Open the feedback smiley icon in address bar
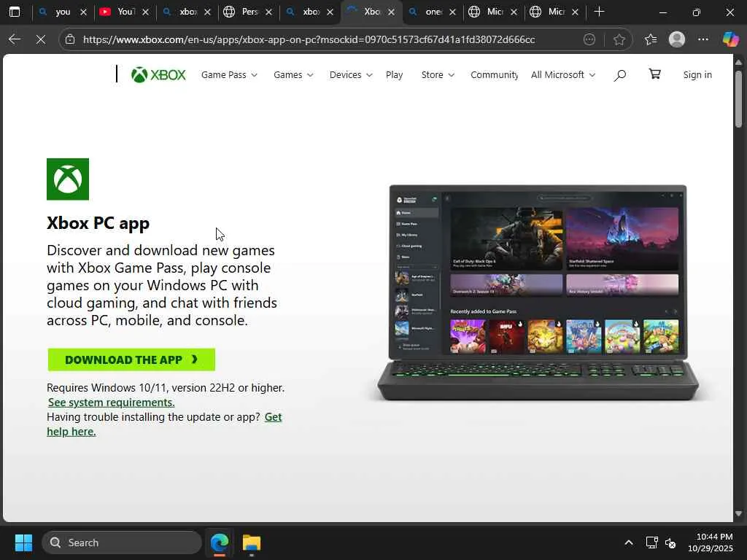Screen dimensions: 747x560 589,39
